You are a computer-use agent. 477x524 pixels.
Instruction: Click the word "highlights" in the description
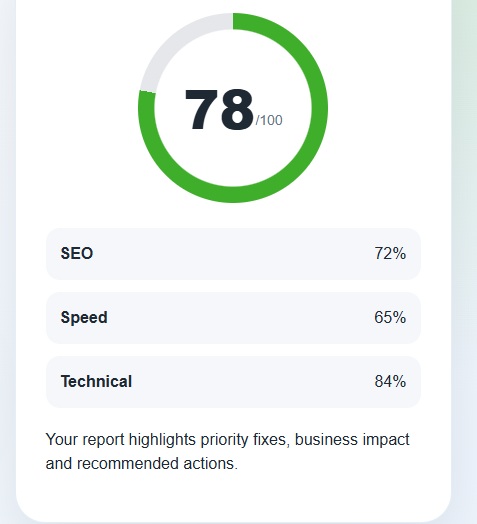click(x=162, y=440)
